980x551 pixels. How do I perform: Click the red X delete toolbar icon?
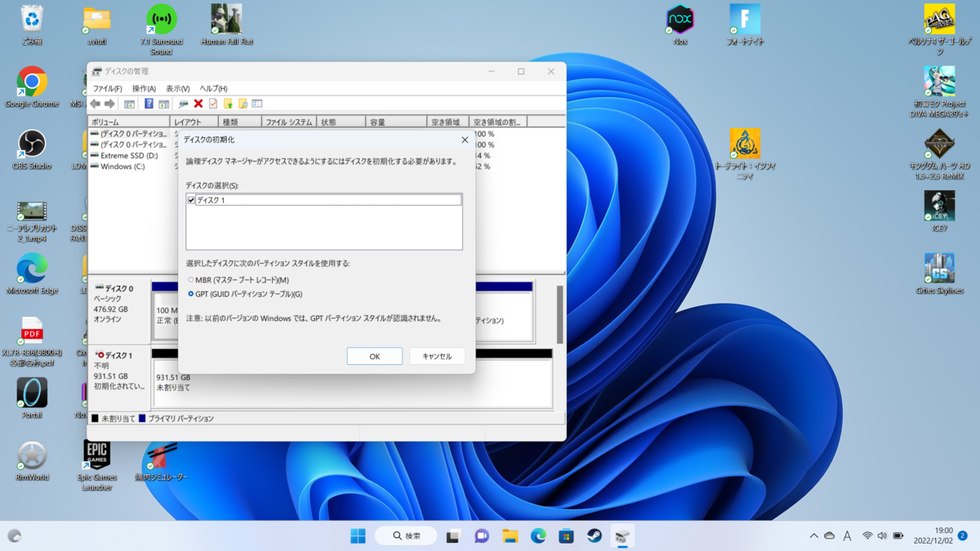point(198,104)
